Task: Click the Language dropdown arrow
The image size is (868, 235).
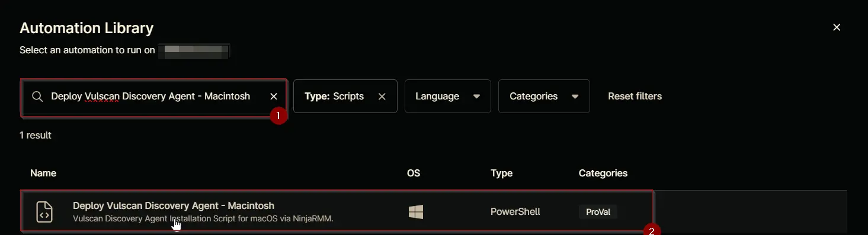Action: [476, 96]
